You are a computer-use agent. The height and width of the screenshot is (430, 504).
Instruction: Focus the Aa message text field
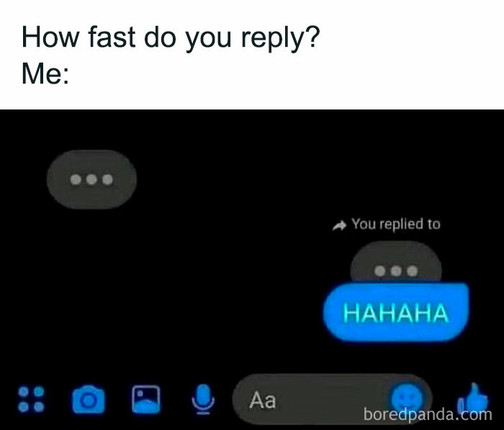point(332,399)
